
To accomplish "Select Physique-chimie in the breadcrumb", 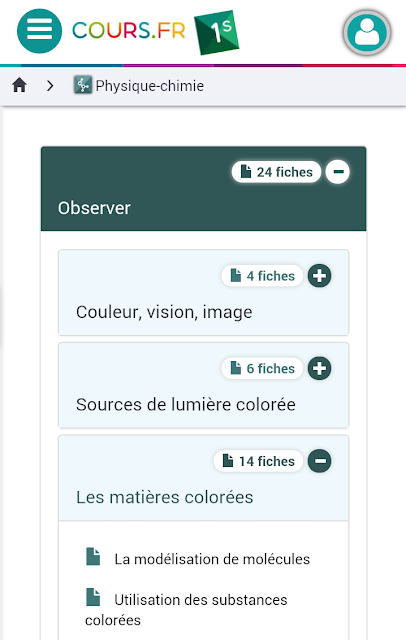I will [149, 86].
